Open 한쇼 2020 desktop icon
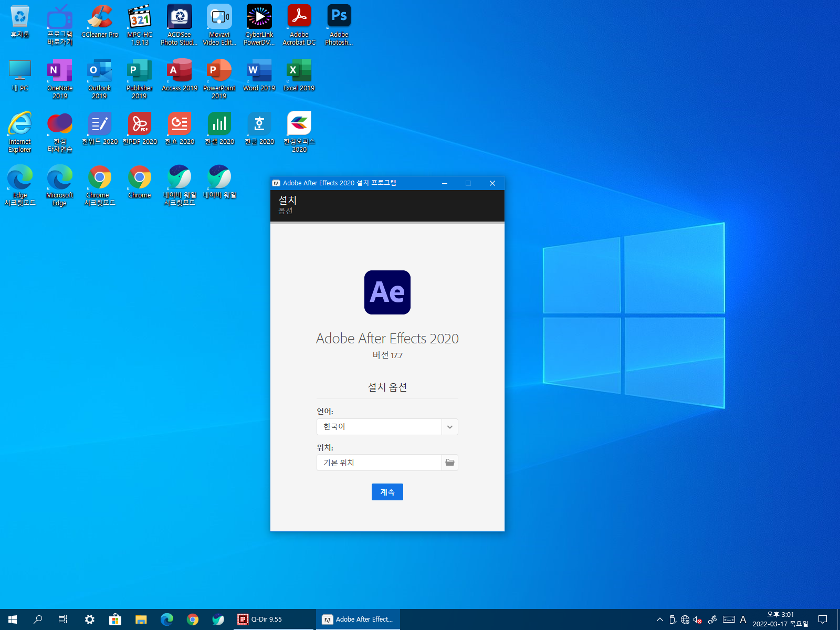Image resolution: width=840 pixels, height=630 pixels. tap(180, 129)
